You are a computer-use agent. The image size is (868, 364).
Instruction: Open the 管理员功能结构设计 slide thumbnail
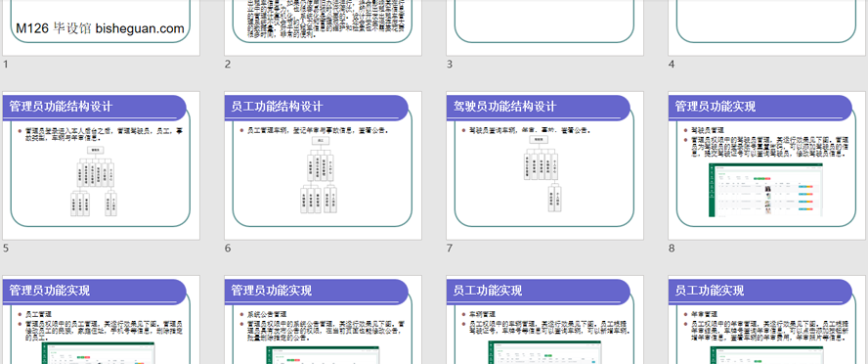(102, 165)
